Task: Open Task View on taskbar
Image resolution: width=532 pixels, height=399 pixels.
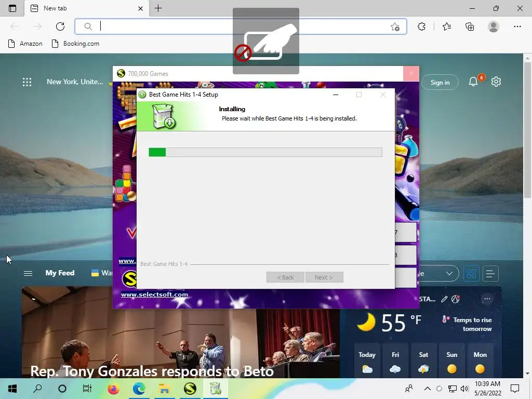Action: [x=87, y=389]
